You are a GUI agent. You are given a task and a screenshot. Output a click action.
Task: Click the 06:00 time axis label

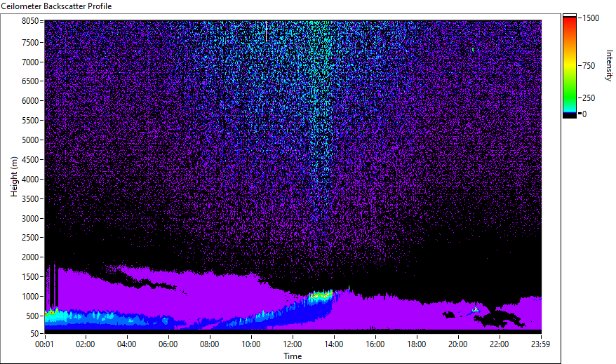(x=168, y=344)
